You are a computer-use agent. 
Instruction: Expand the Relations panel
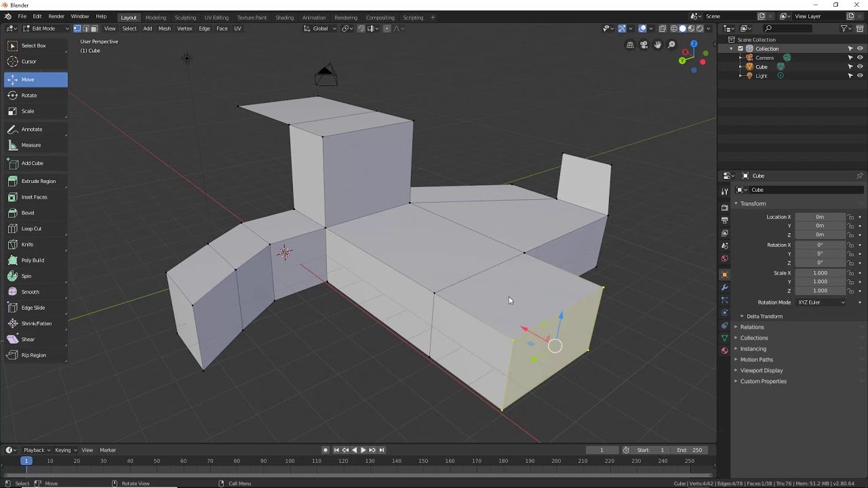[x=751, y=327]
